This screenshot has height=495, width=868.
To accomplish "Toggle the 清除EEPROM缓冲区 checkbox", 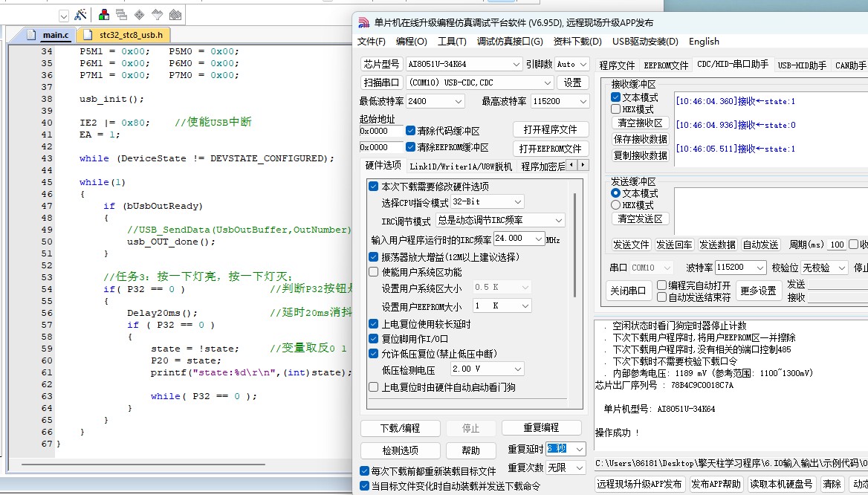I will (x=410, y=147).
